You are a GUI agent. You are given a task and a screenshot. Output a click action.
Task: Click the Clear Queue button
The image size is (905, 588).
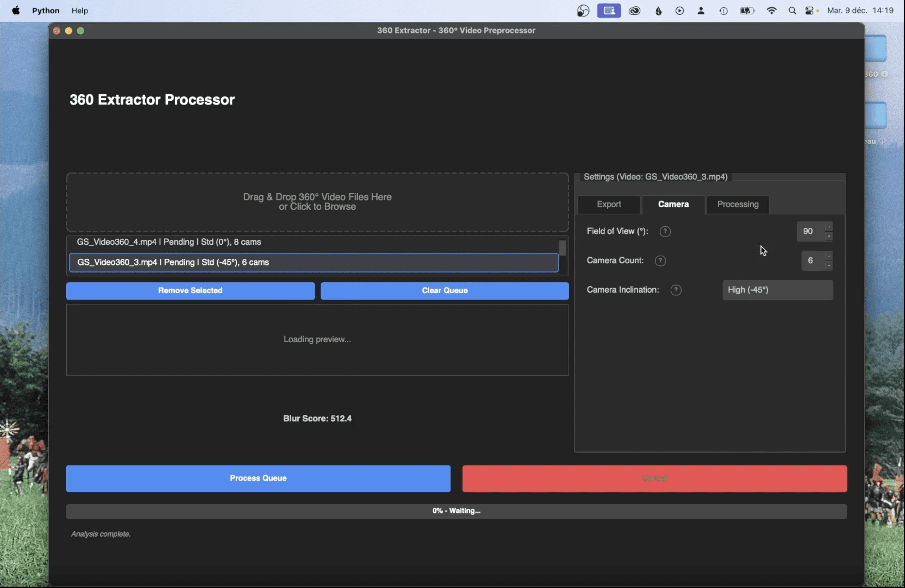[444, 291]
